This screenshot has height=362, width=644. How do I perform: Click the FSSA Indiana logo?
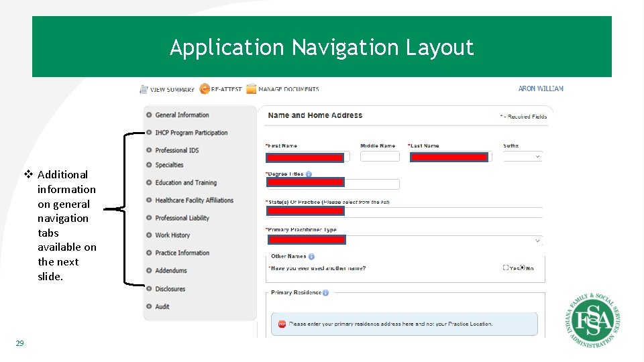pyautogui.click(x=593, y=320)
